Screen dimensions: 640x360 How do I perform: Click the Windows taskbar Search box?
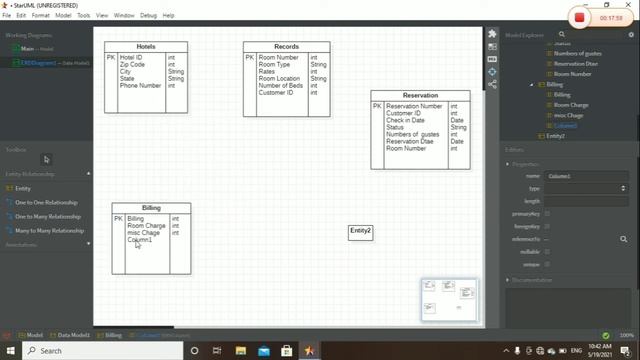coord(102,351)
